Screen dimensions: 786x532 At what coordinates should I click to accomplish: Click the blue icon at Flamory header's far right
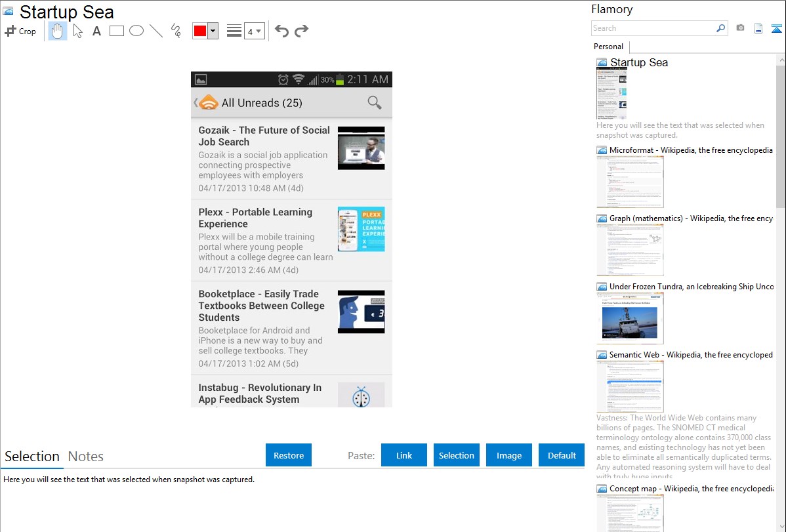coord(776,28)
